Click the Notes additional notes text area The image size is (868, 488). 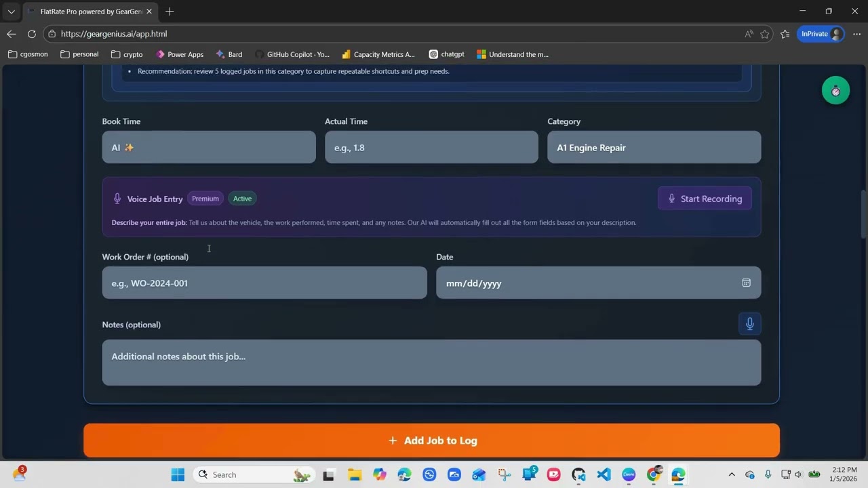point(431,363)
